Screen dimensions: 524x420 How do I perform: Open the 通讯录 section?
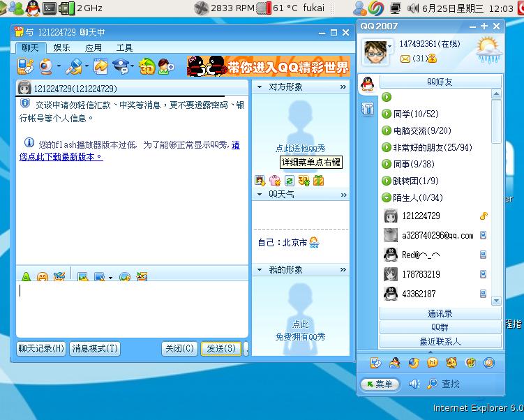(440, 313)
